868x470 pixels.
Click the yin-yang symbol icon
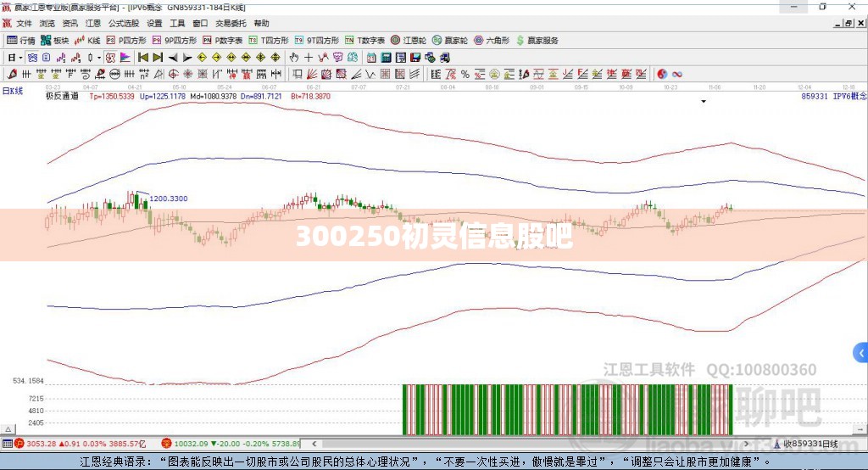(662, 75)
